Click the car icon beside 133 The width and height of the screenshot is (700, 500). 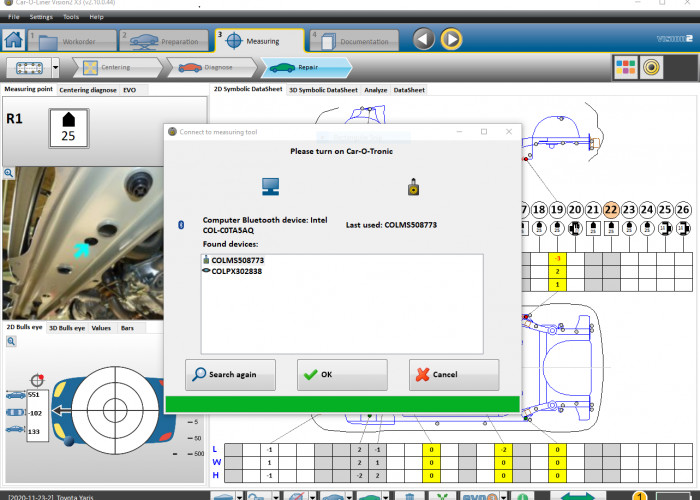click(x=16, y=429)
